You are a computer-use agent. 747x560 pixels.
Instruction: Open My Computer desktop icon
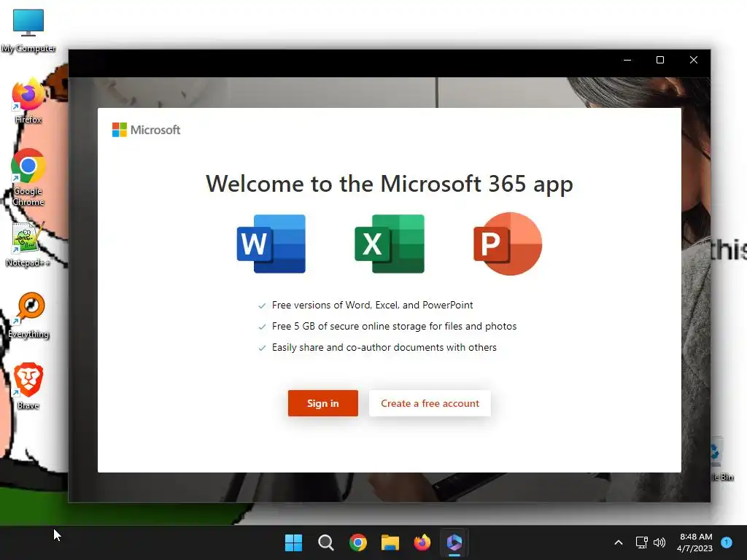28,31
